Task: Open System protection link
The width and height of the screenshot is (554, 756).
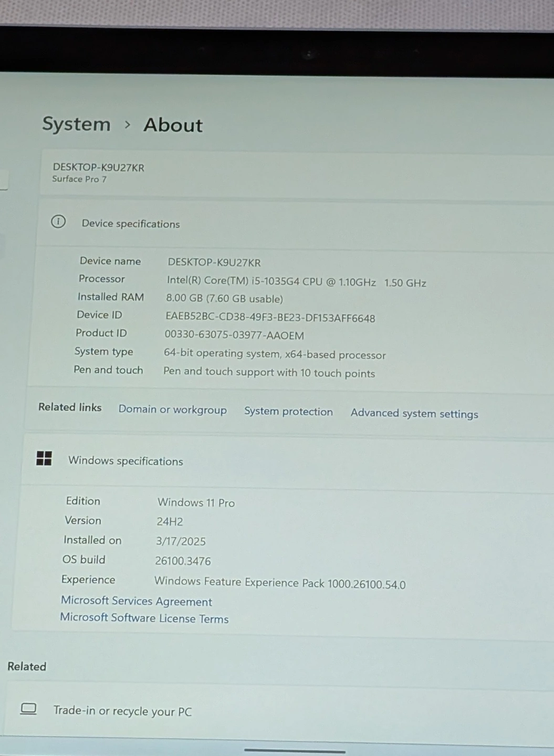Action: pyautogui.click(x=288, y=412)
